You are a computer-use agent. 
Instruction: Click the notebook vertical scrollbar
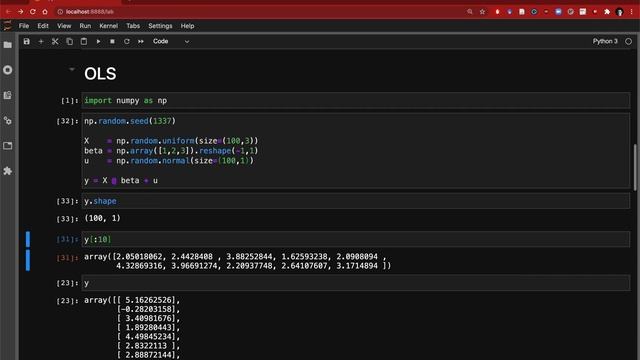(635, 167)
